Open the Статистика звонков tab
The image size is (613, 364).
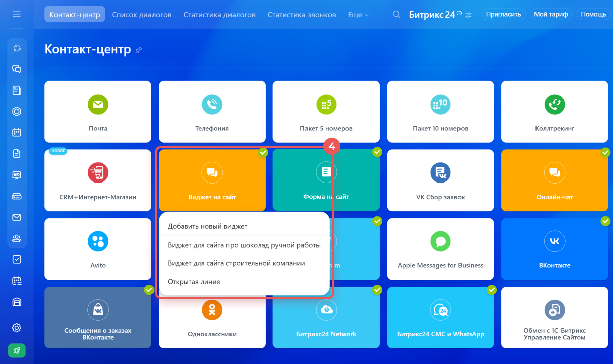point(301,15)
